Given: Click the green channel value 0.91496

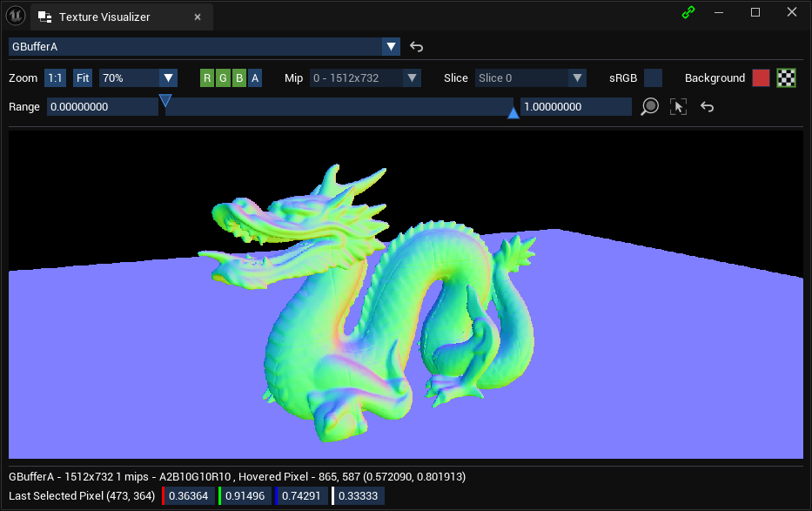Looking at the screenshot, I should tap(245, 496).
